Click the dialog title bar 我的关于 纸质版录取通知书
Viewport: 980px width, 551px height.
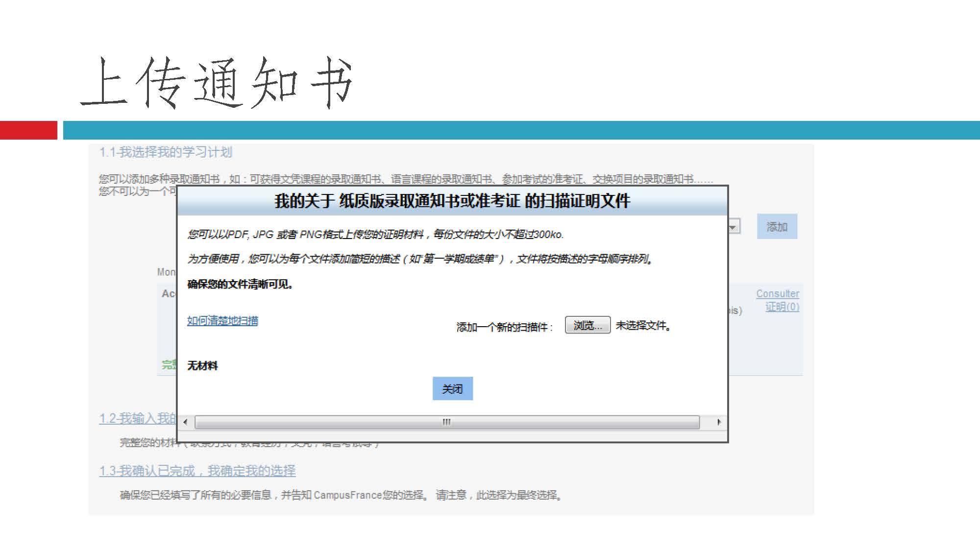[452, 201]
